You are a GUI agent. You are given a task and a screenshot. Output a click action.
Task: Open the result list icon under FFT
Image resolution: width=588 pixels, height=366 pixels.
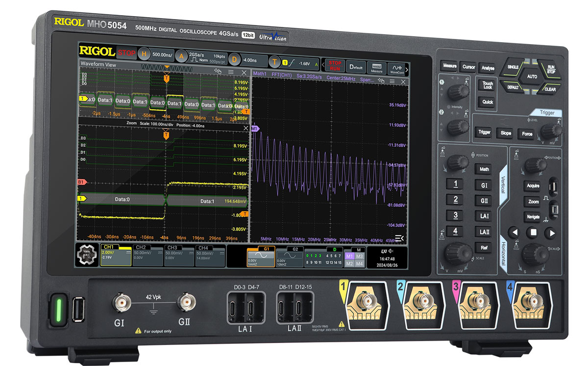(x=398, y=238)
